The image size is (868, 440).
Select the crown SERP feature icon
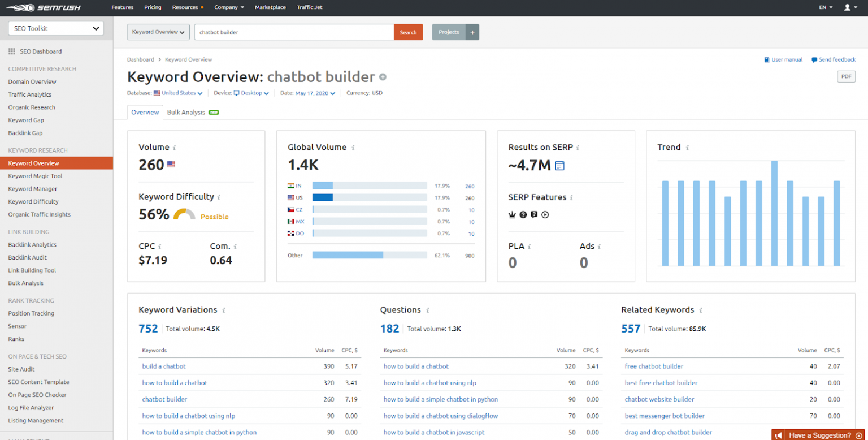point(512,214)
